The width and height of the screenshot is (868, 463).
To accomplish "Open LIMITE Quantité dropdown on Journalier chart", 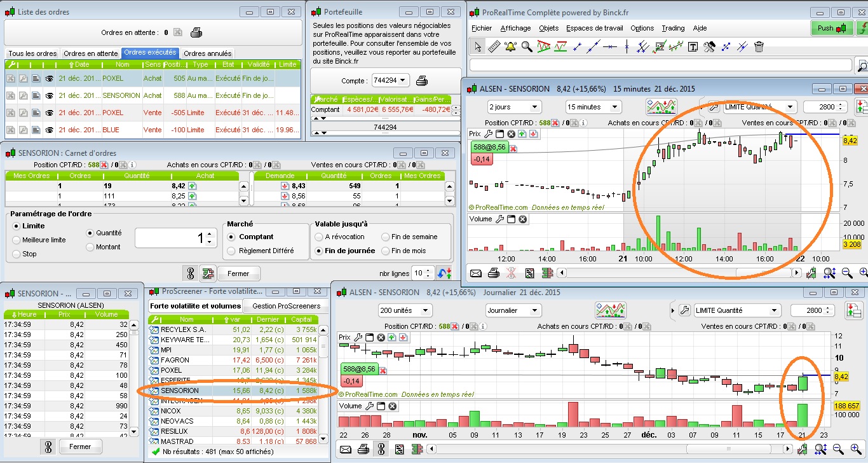I will (x=738, y=310).
